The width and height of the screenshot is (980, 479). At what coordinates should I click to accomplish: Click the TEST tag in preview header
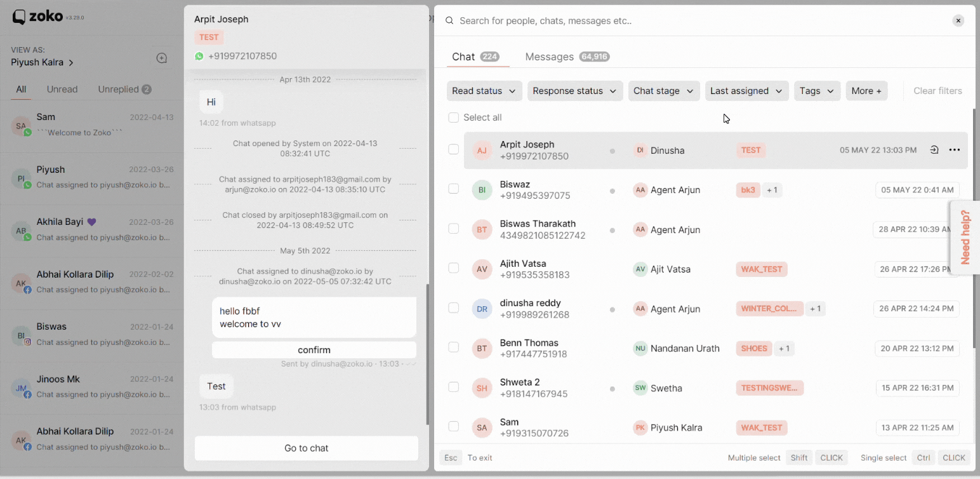click(209, 37)
